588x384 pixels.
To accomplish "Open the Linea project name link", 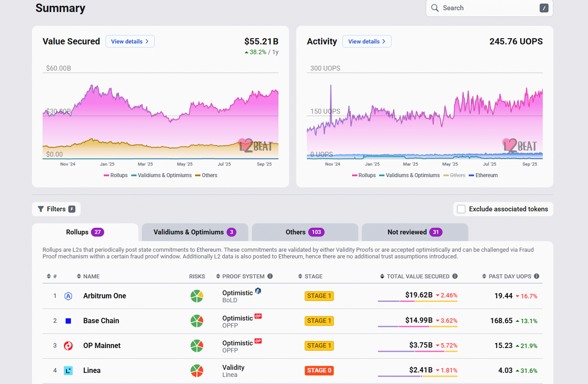I will coord(92,371).
